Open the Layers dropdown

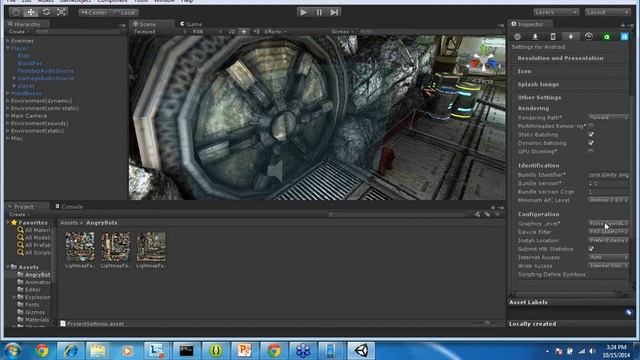point(556,12)
